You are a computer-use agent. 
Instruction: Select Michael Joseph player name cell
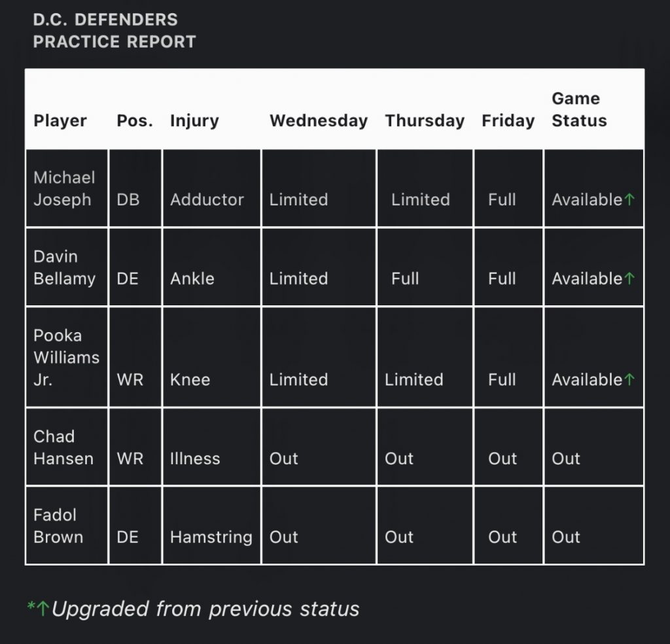(x=64, y=188)
